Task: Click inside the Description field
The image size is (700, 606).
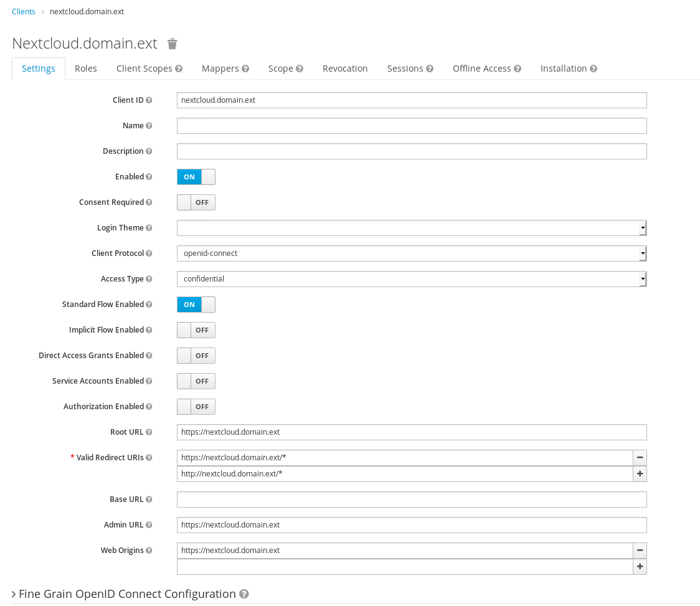Action: click(x=411, y=151)
